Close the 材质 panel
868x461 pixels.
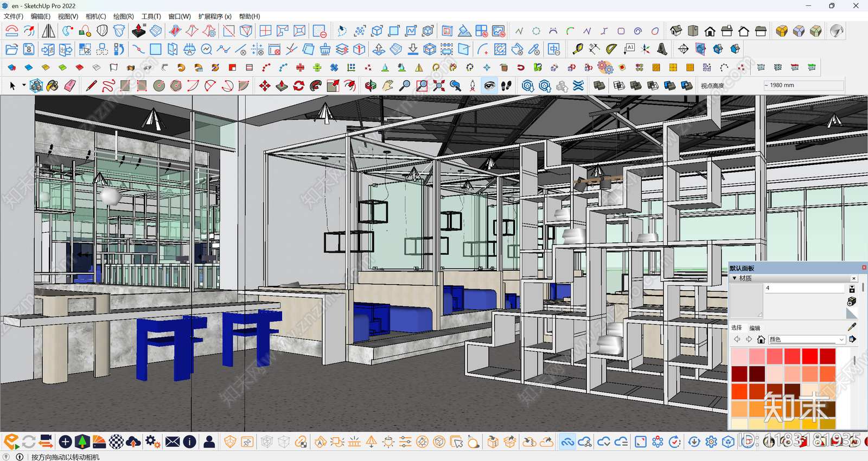(x=853, y=278)
